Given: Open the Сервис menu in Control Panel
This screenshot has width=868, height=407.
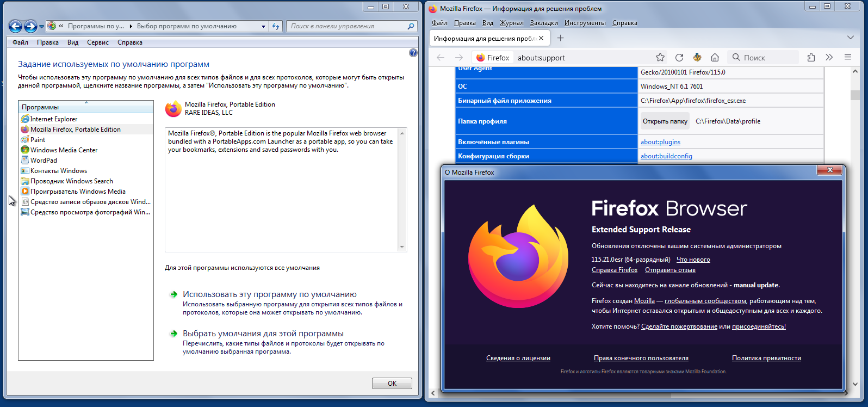Looking at the screenshot, I should point(98,42).
